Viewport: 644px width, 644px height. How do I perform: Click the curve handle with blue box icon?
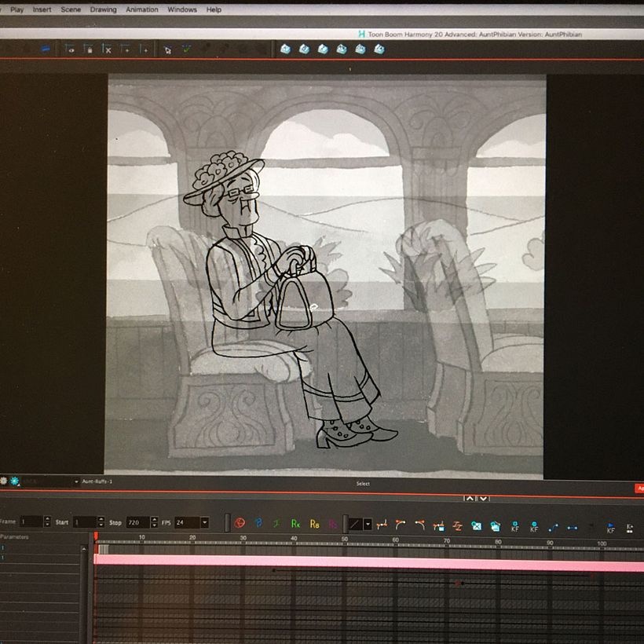(x=439, y=525)
